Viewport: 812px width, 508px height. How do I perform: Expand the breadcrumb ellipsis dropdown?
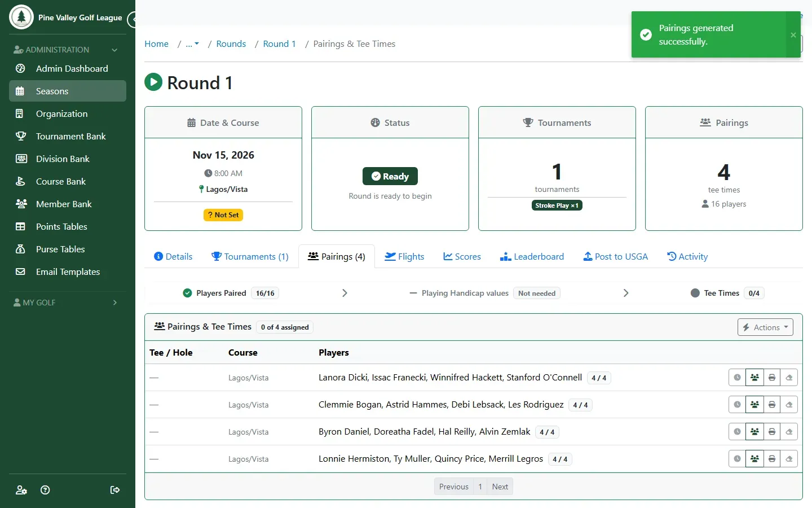click(192, 44)
